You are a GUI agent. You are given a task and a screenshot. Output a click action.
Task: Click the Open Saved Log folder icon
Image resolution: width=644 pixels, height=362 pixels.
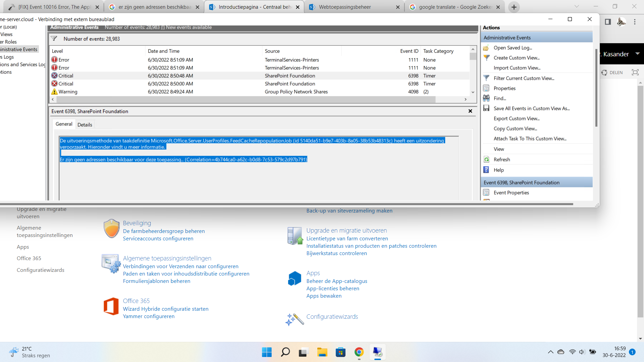[486, 48]
